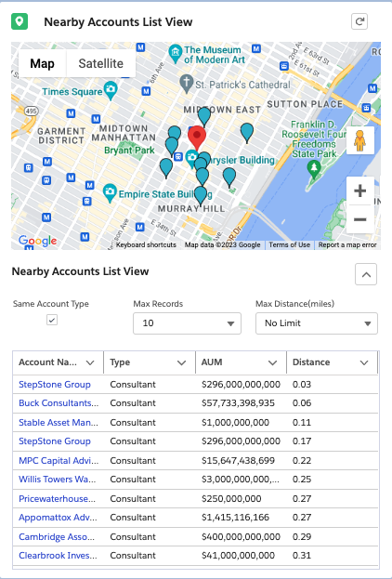
Task: Click AUM cell $250,000,000
Action: point(231,498)
